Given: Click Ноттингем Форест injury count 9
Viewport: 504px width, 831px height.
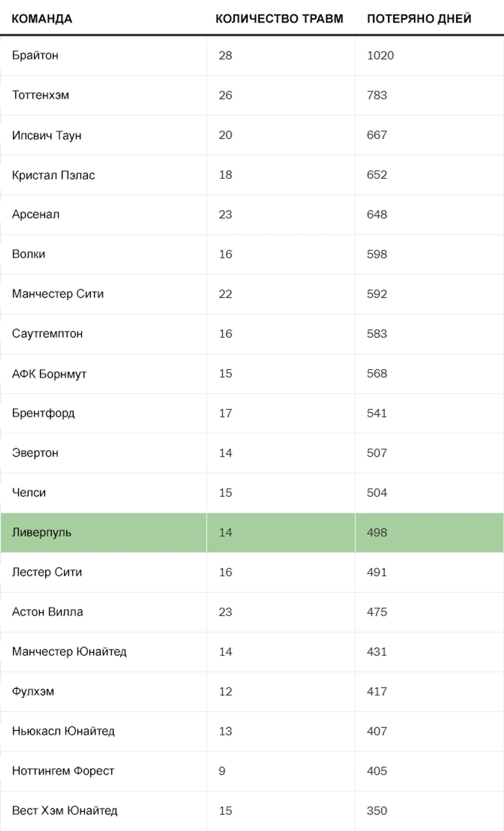Looking at the screenshot, I should (222, 771).
